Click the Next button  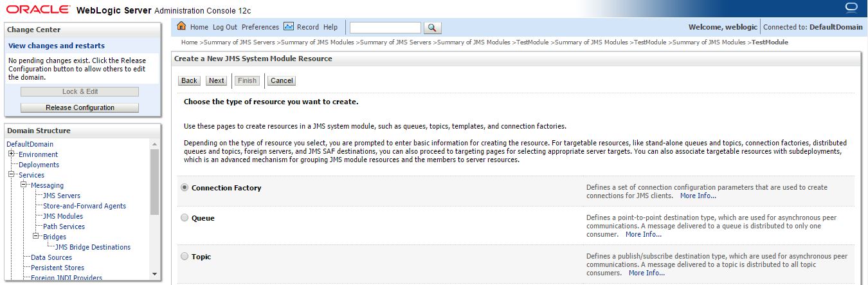click(x=217, y=80)
